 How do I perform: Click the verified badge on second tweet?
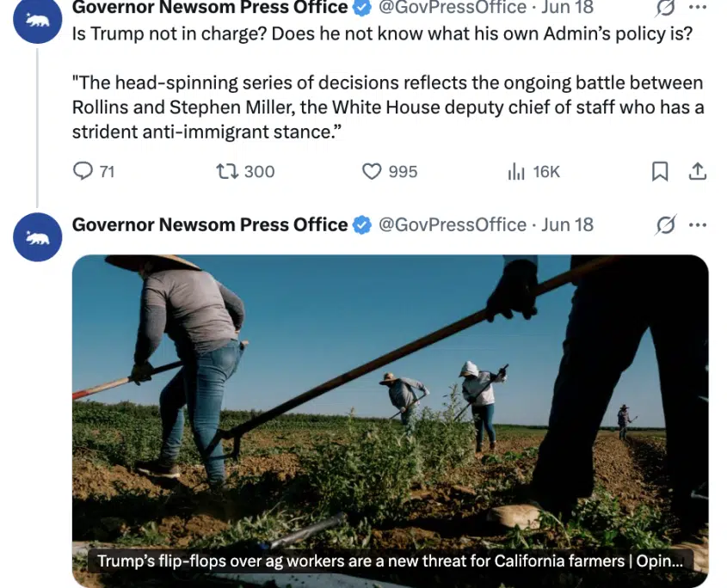point(362,225)
